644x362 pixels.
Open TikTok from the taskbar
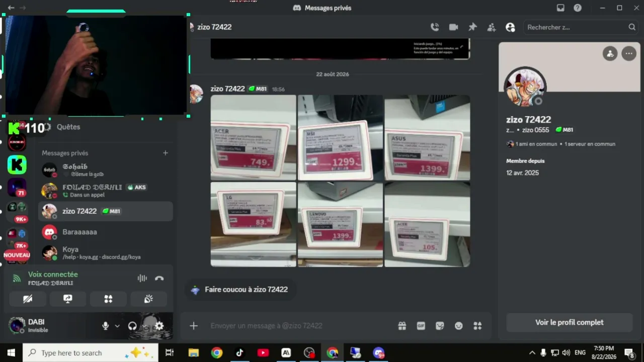coord(240,353)
